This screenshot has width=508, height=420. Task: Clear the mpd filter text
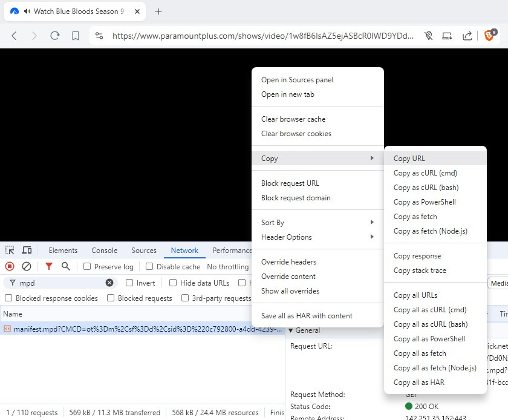[x=109, y=283]
